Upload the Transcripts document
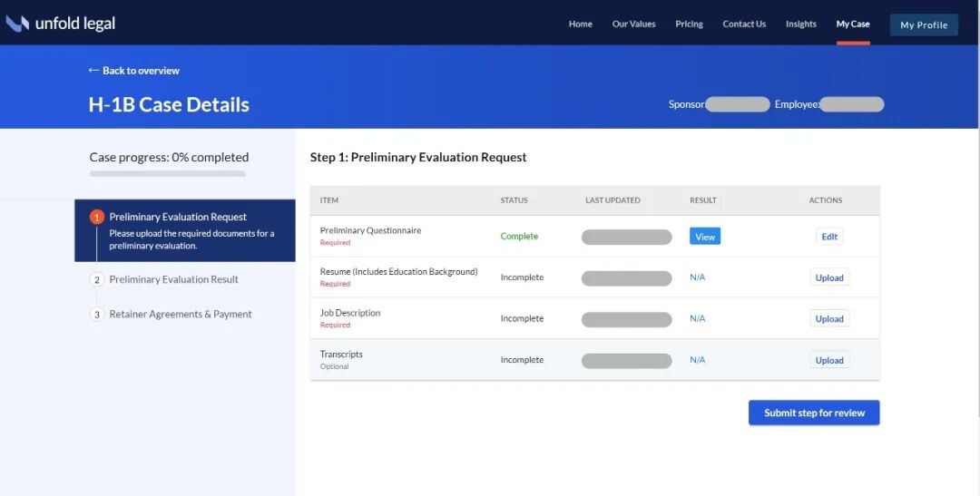This screenshot has height=496, width=980. (x=829, y=360)
